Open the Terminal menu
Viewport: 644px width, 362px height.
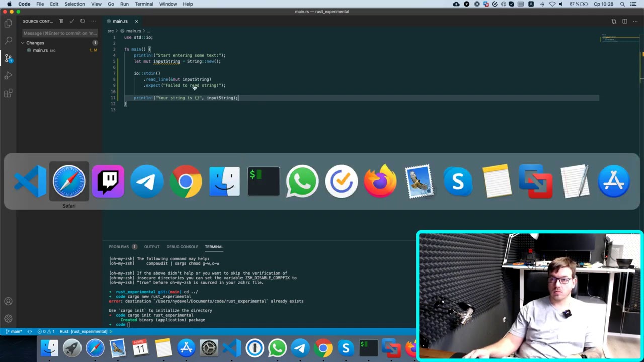(144, 4)
